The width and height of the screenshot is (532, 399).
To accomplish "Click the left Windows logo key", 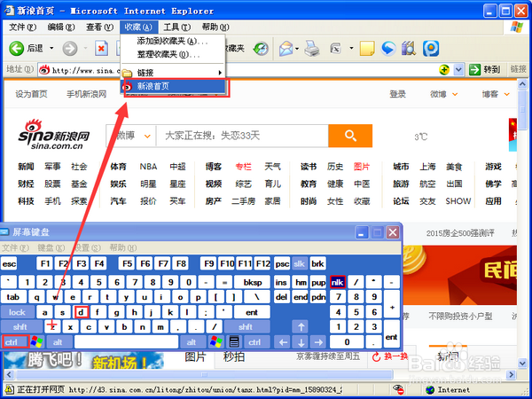I will [36, 342].
